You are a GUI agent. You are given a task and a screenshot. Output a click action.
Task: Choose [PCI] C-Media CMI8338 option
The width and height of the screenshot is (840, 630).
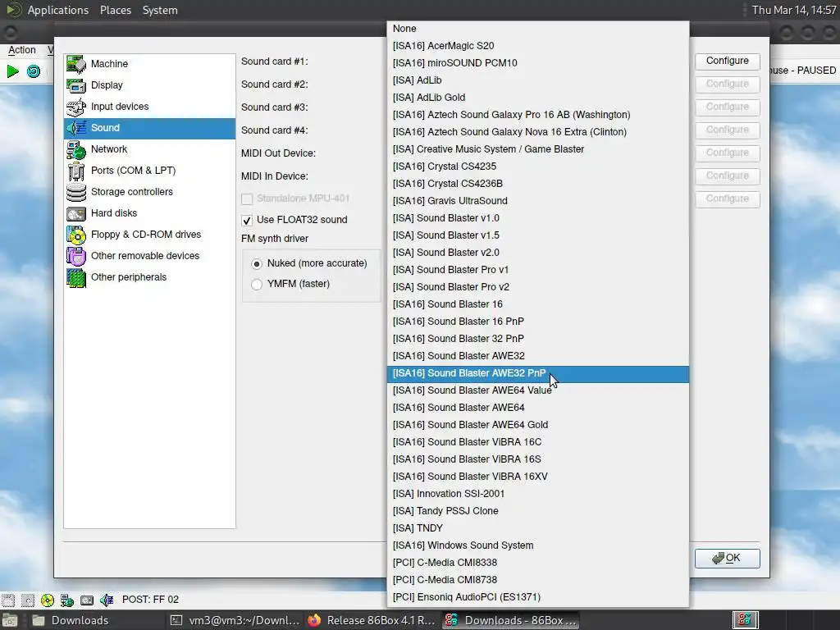538,563
